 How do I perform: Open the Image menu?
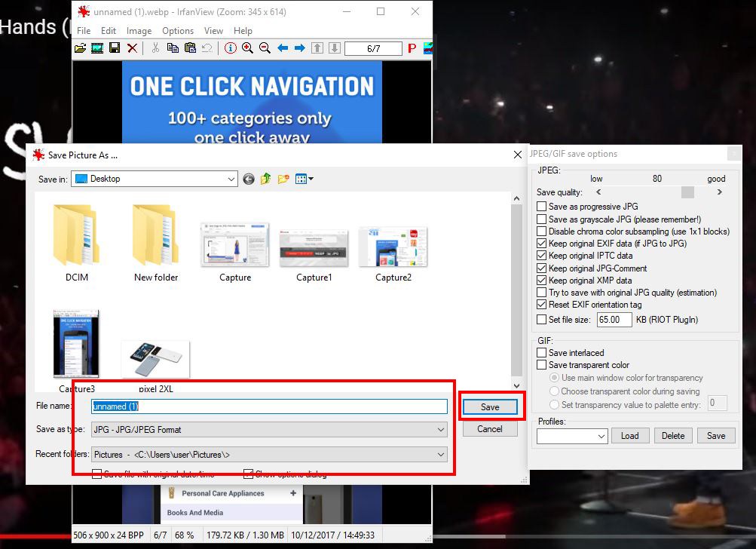[139, 31]
